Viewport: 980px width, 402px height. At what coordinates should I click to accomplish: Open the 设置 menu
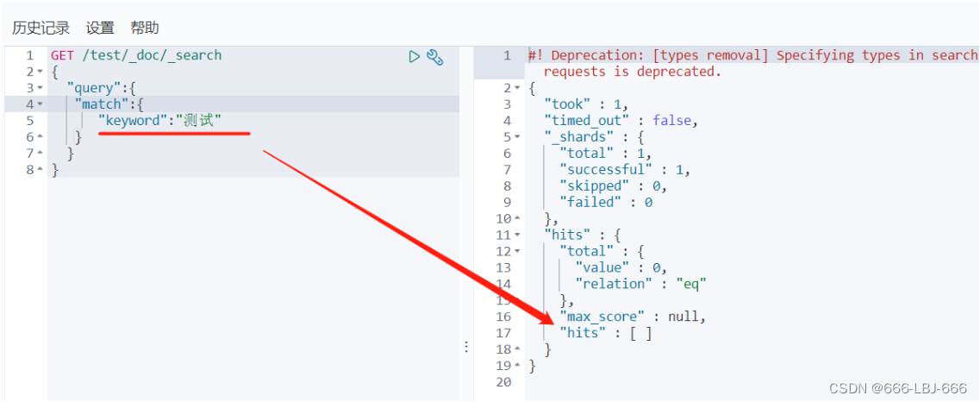coord(100,28)
